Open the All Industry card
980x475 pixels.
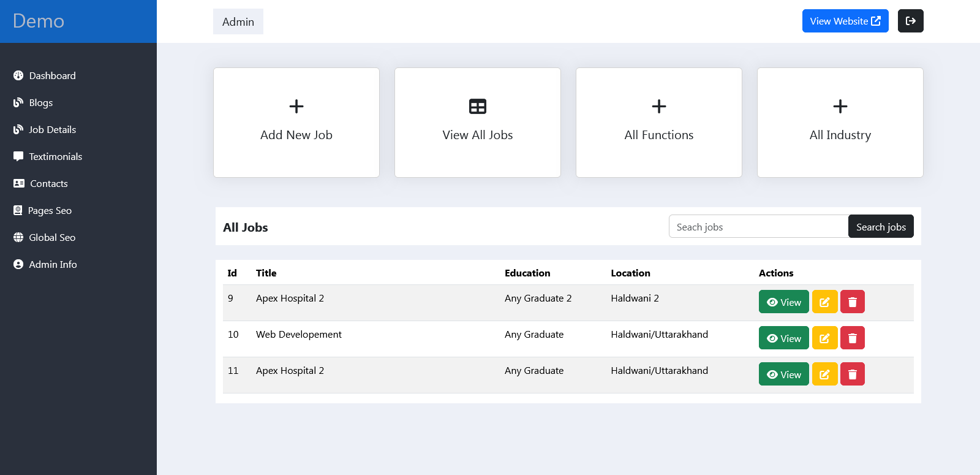click(840, 123)
